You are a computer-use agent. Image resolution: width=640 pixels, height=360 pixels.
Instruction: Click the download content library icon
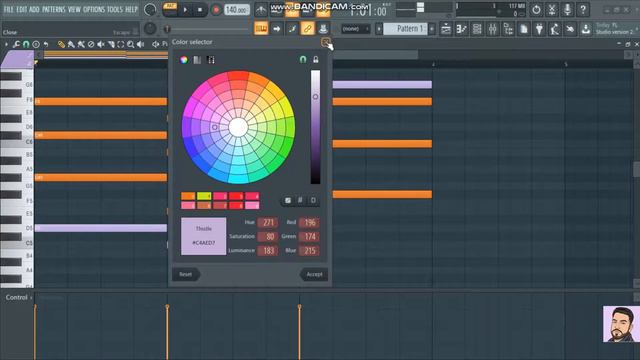pos(586,29)
